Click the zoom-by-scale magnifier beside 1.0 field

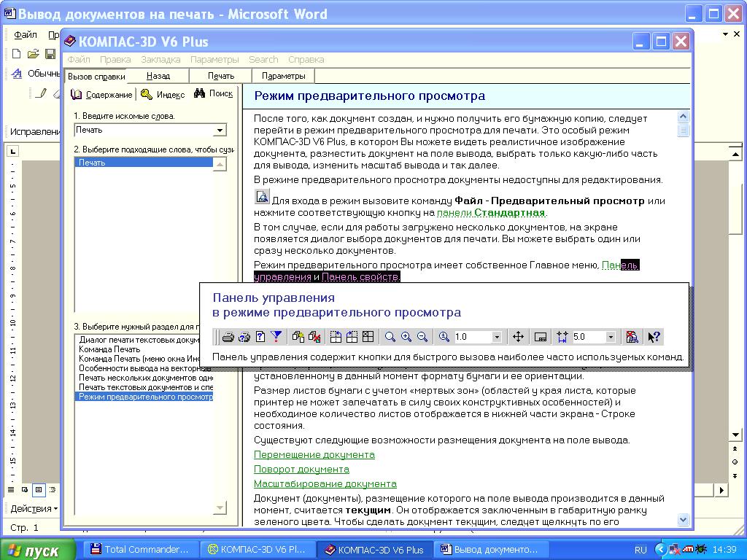(444, 337)
